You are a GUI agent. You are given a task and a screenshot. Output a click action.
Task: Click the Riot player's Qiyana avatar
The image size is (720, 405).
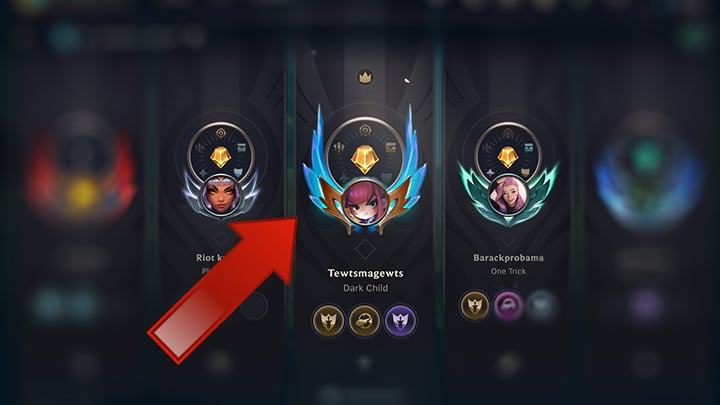pyautogui.click(x=221, y=195)
